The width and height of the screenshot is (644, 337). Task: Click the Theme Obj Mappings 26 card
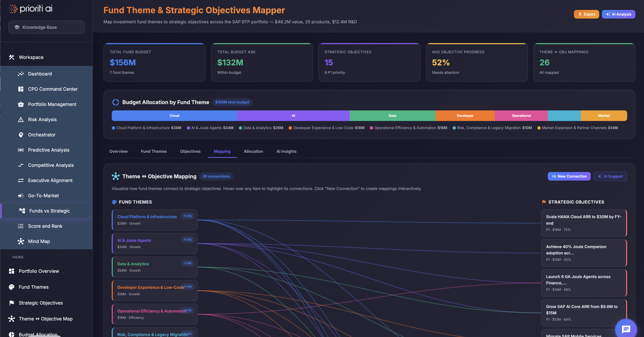[584, 62]
